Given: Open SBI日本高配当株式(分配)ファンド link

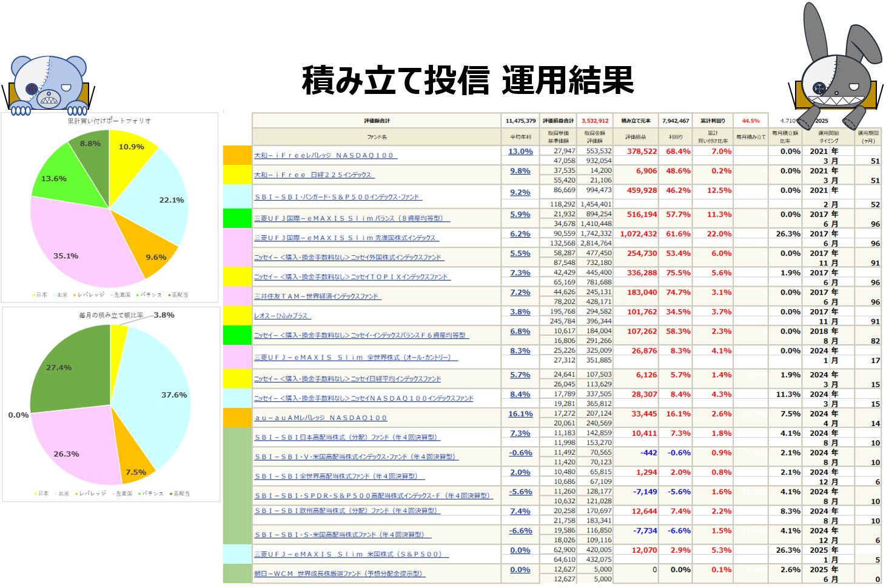Looking at the screenshot, I should [x=347, y=437].
